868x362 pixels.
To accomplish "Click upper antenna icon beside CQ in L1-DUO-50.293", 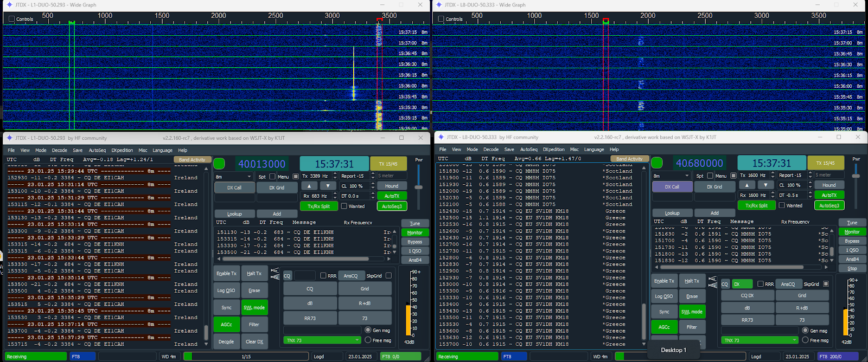I will 275,270.
